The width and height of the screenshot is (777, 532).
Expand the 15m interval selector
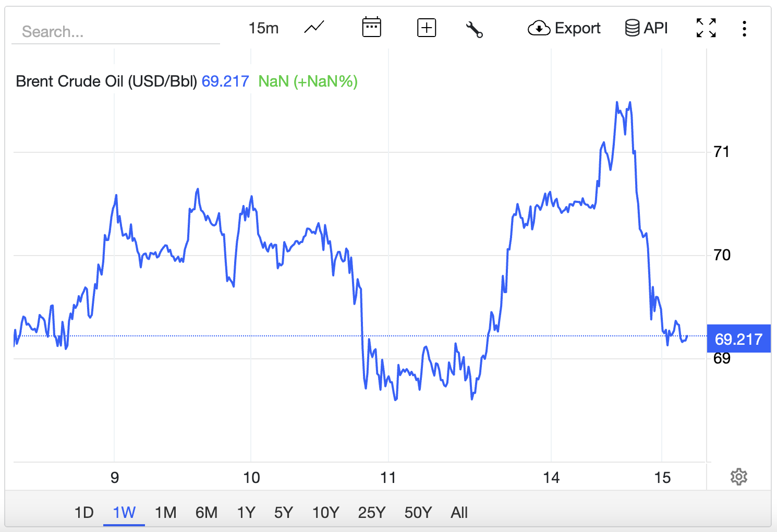click(263, 28)
